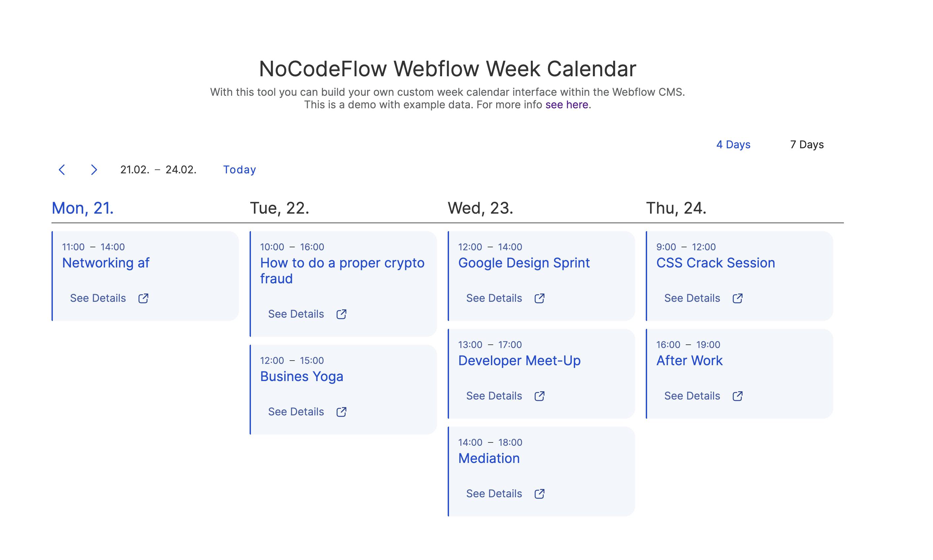Screen dimensions: 933x560
Task: Open the CSS Crack Session event title
Action: click(715, 262)
